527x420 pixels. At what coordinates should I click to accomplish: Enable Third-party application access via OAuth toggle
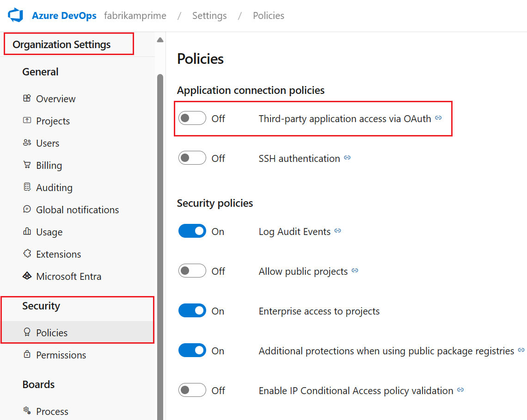tap(192, 118)
